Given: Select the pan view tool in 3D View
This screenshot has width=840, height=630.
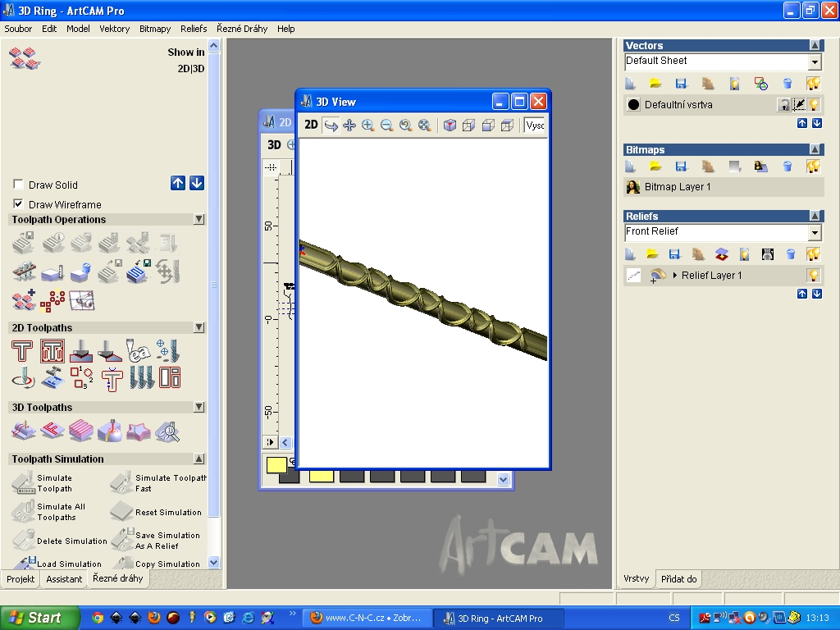Looking at the screenshot, I should tap(349, 126).
